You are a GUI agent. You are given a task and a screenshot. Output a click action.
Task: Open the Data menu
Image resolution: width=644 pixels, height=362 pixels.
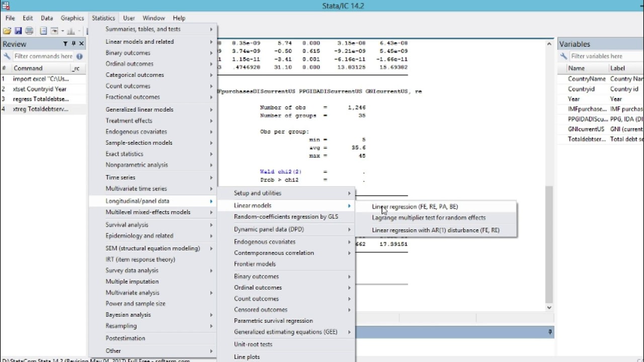tap(47, 18)
